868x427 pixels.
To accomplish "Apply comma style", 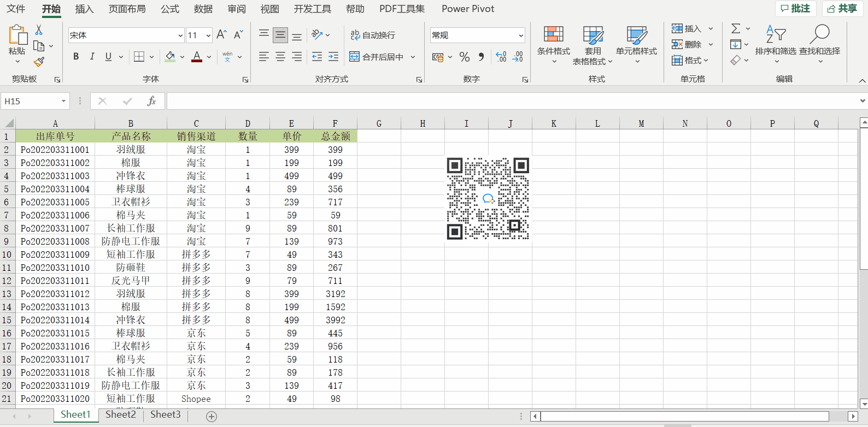I will click(481, 57).
